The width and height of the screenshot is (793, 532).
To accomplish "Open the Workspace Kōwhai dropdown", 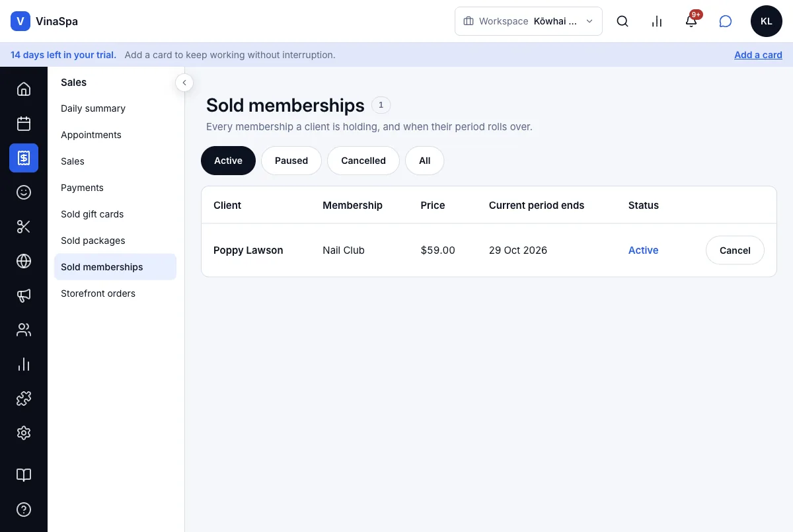I will tap(529, 21).
